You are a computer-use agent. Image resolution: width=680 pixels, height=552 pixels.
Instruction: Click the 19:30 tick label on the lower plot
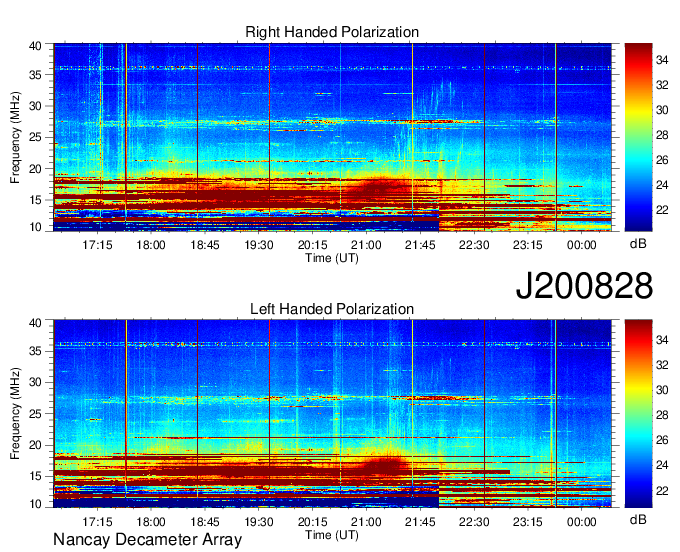[x=258, y=522]
